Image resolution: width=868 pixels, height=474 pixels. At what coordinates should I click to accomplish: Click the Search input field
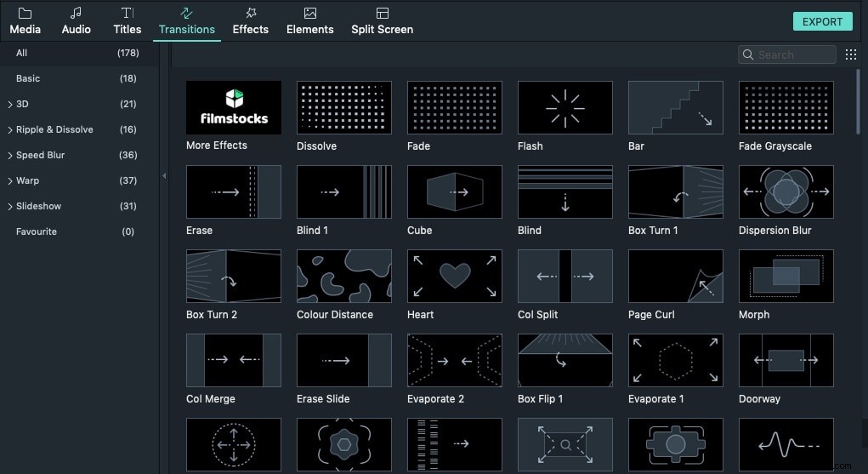[786, 54]
